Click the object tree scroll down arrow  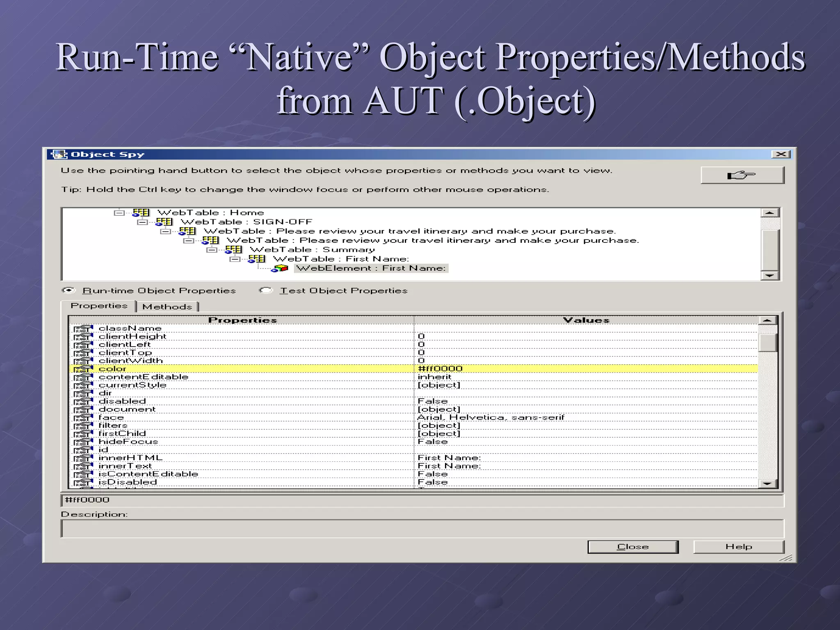(x=769, y=276)
